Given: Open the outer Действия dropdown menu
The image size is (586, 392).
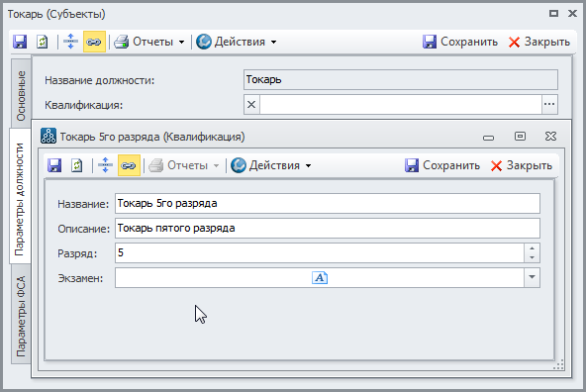Looking at the screenshot, I should tap(237, 42).
